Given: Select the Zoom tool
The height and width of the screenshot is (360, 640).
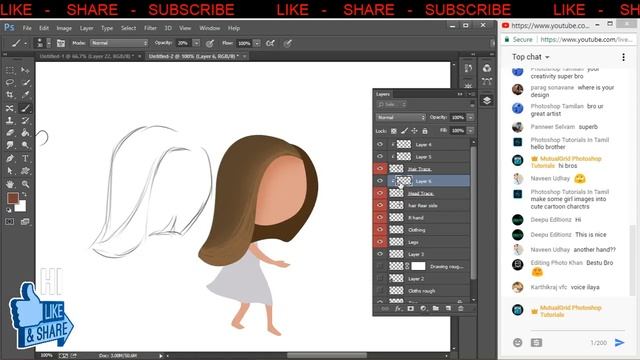Looking at the screenshot, I should point(25,184).
